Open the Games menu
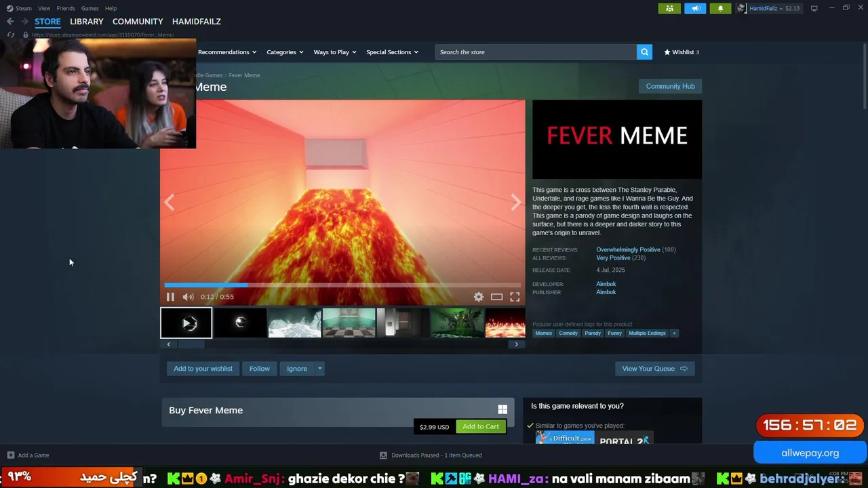Viewport: 868px width, 488px height. pyautogui.click(x=90, y=8)
